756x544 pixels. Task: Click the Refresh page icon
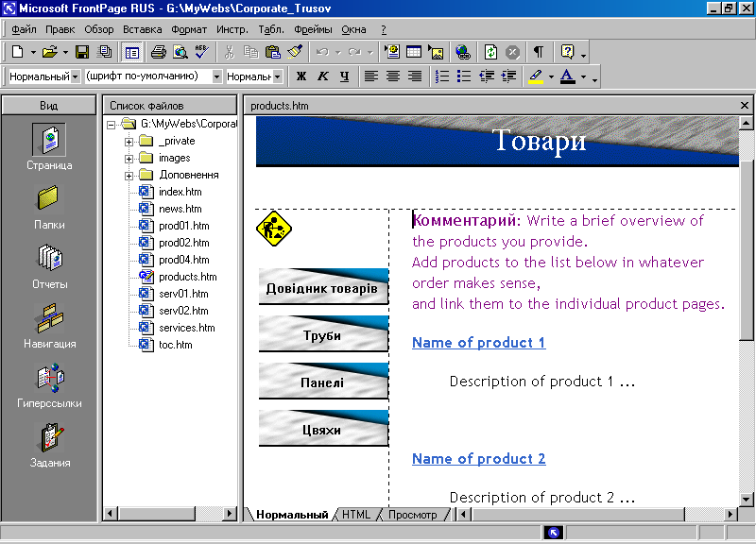click(x=490, y=52)
